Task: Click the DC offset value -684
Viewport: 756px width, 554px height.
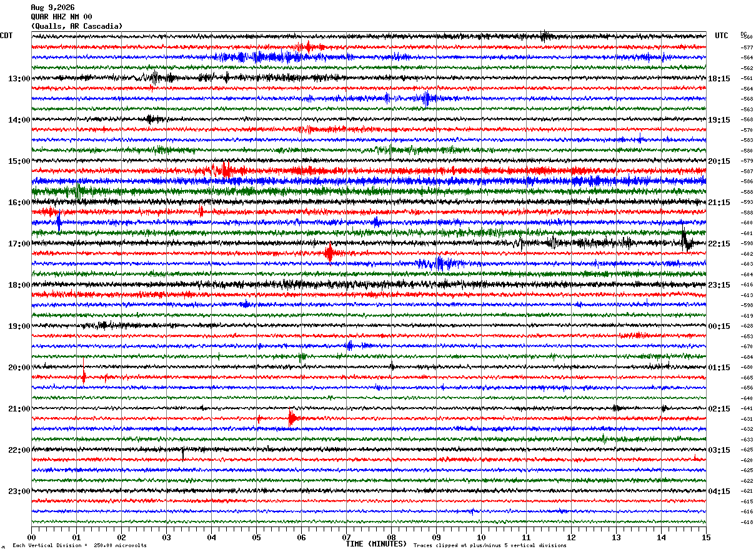Action: click(747, 357)
